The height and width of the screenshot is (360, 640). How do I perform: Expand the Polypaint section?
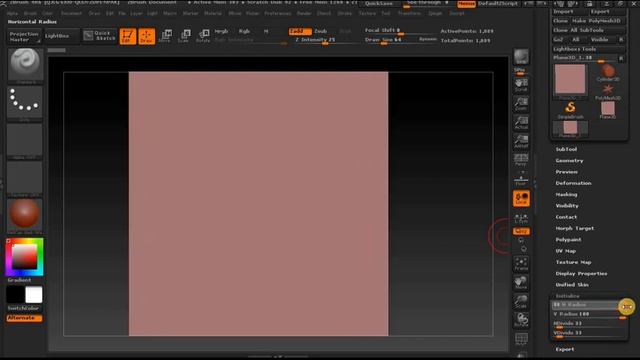coord(568,240)
